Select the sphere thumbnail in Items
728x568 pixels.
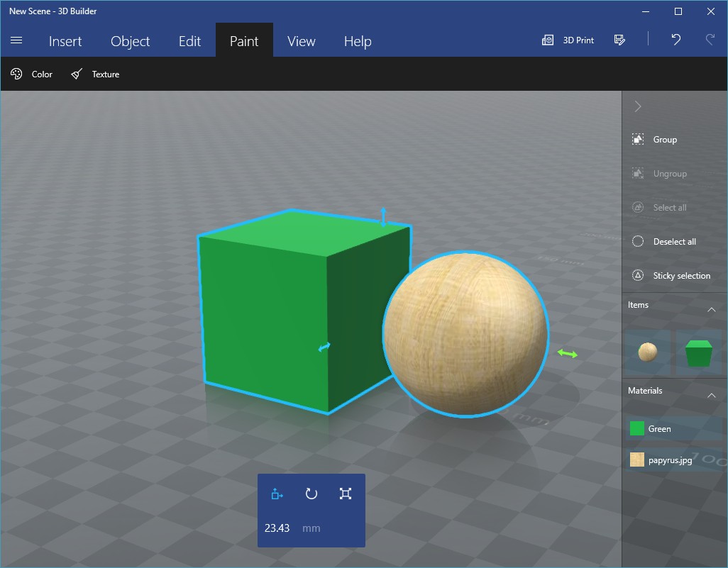[648, 352]
